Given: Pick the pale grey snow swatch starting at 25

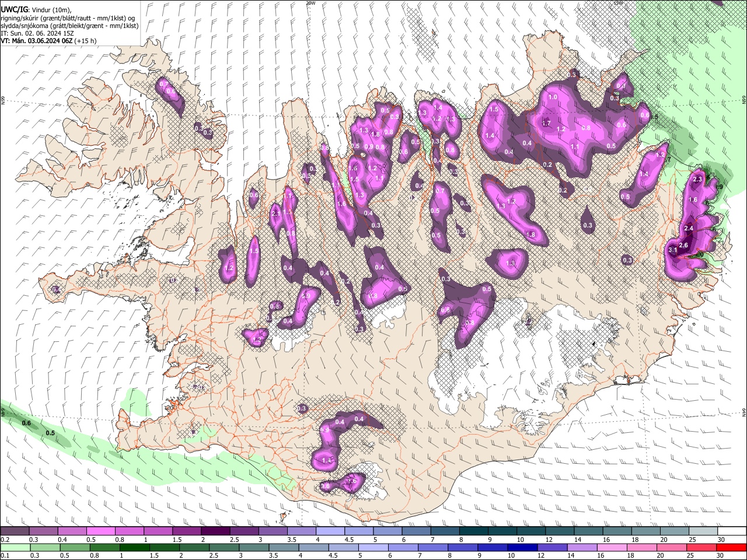Looking at the screenshot, I should coord(704,530).
